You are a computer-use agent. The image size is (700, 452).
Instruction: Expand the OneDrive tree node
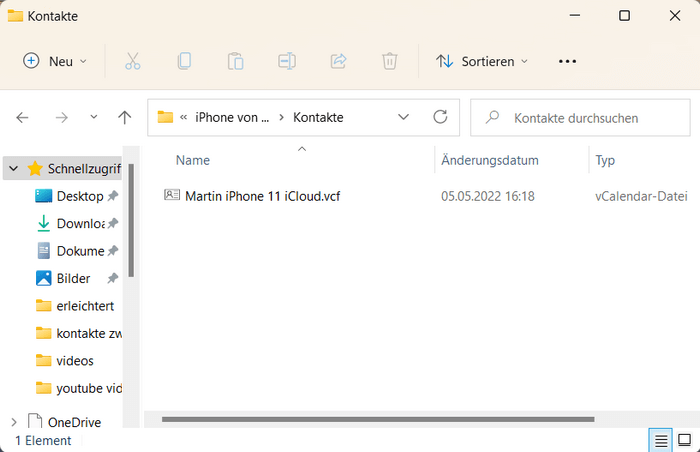point(14,422)
